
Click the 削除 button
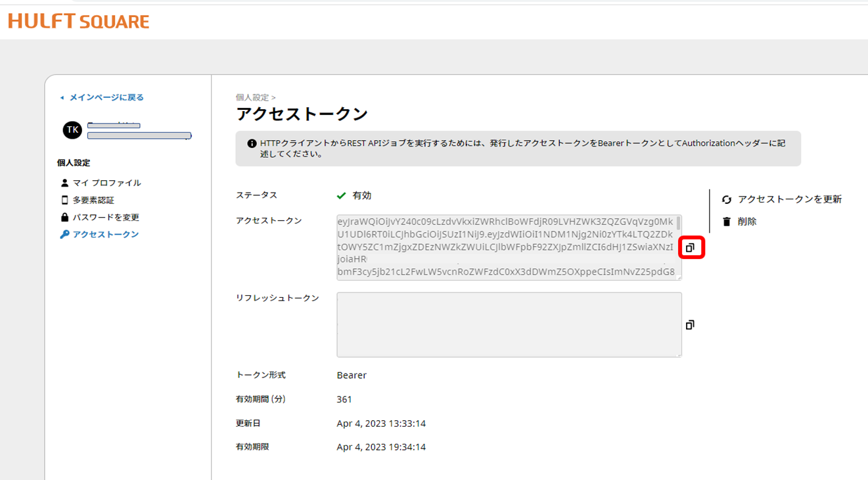(747, 222)
